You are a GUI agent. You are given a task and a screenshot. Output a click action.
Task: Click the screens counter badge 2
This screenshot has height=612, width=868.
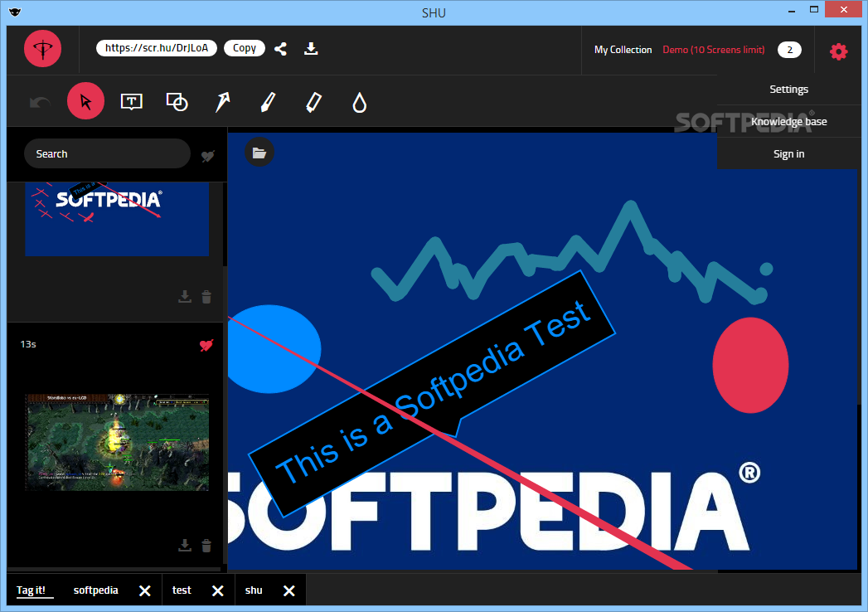point(789,50)
